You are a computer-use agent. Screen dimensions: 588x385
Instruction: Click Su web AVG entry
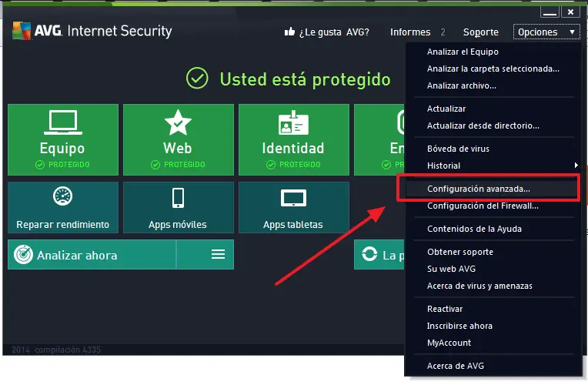[x=451, y=269]
